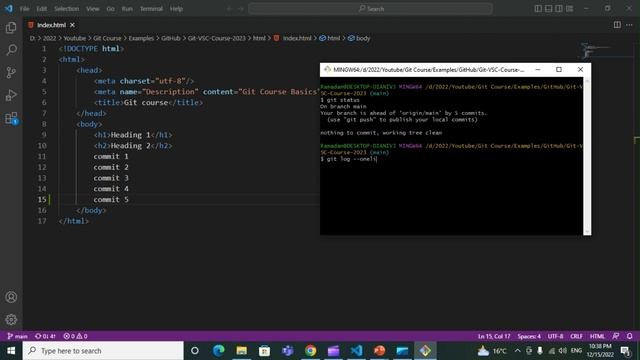Screen dimensions: 640x360
Task: Open Microsoft Store from the taskbar
Action: tap(264, 351)
